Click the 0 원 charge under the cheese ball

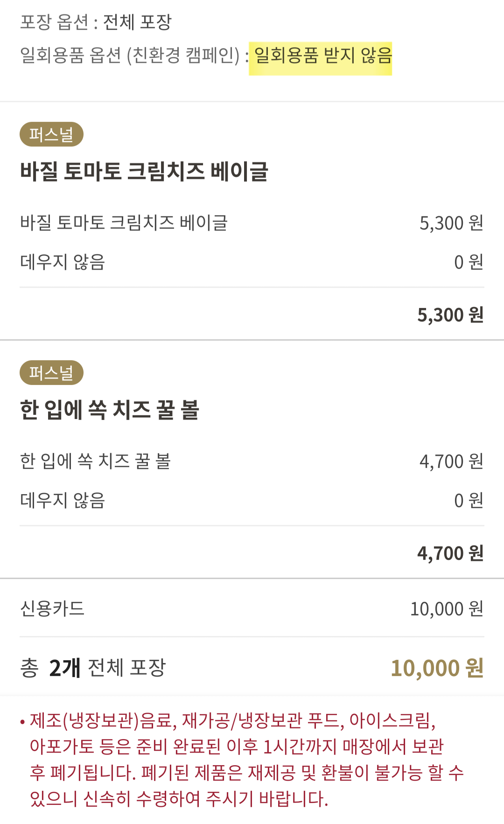tap(469, 501)
